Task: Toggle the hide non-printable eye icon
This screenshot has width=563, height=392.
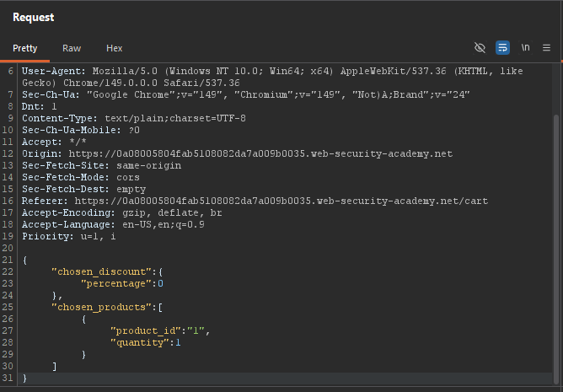Action: (x=480, y=47)
